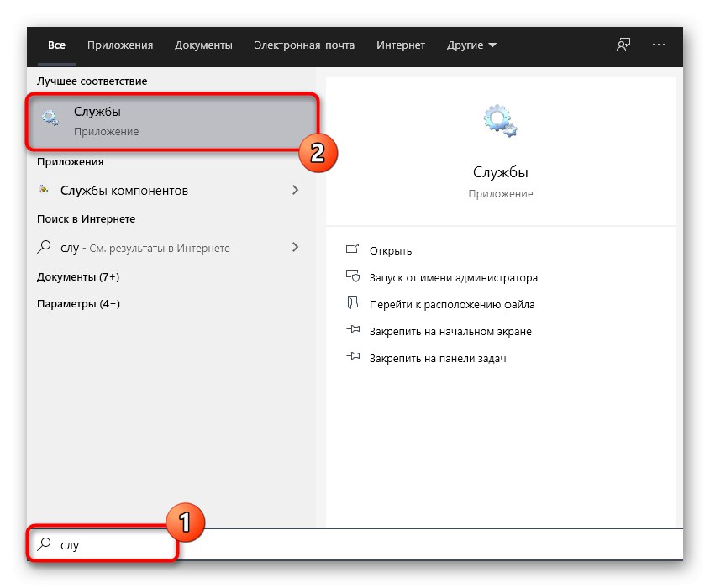Expand the web results arrow for слу
The width and height of the screenshot is (710, 588).
295,248
